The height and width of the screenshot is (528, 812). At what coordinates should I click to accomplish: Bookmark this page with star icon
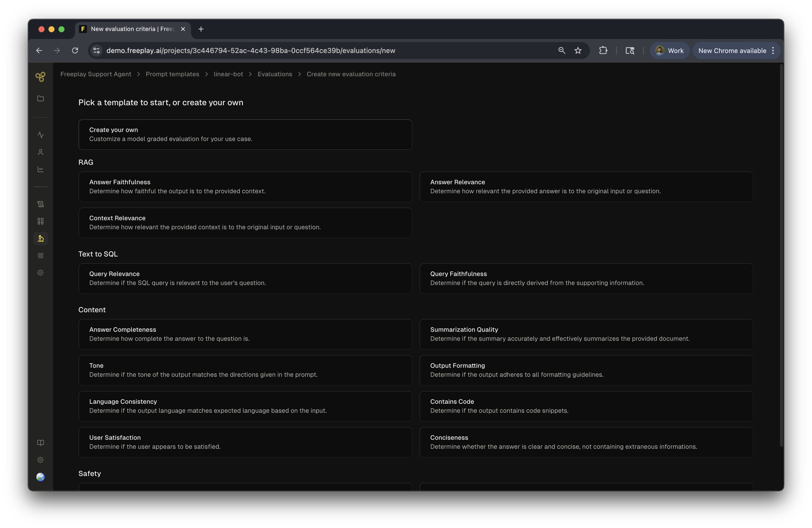577,50
